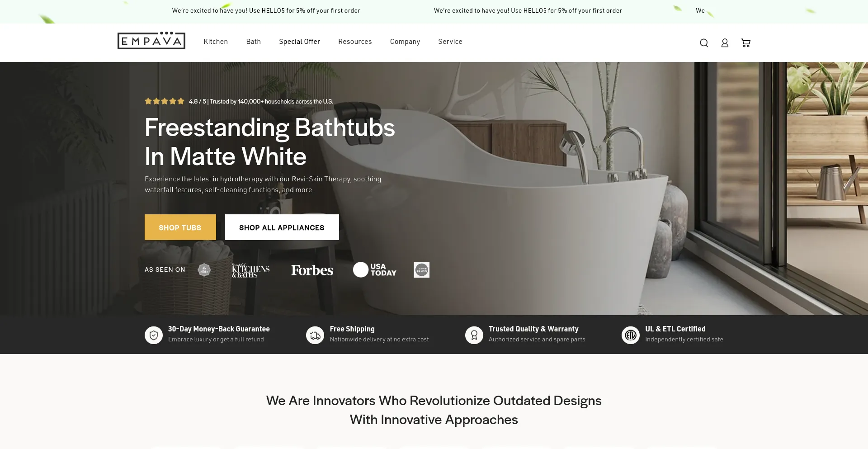Click the Forbes logo
This screenshot has width=868, height=449.
pyautogui.click(x=312, y=270)
